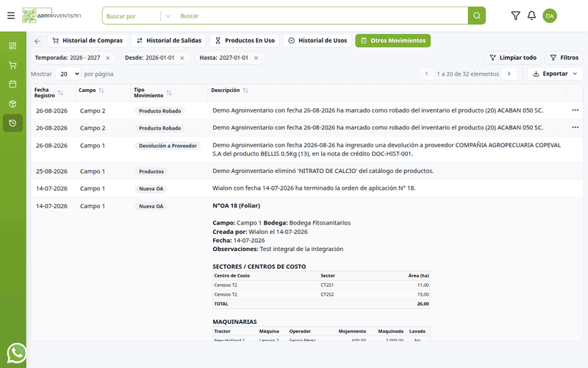Open shopping cart icon in sidebar
This screenshot has width=588, height=368.
pyautogui.click(x=12, y=66)
